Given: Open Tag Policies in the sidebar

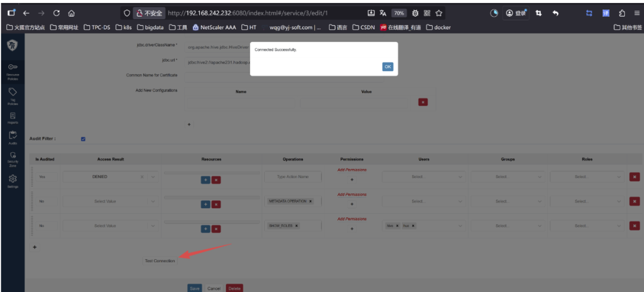Looking at the screenshot, I should point(13,96).
